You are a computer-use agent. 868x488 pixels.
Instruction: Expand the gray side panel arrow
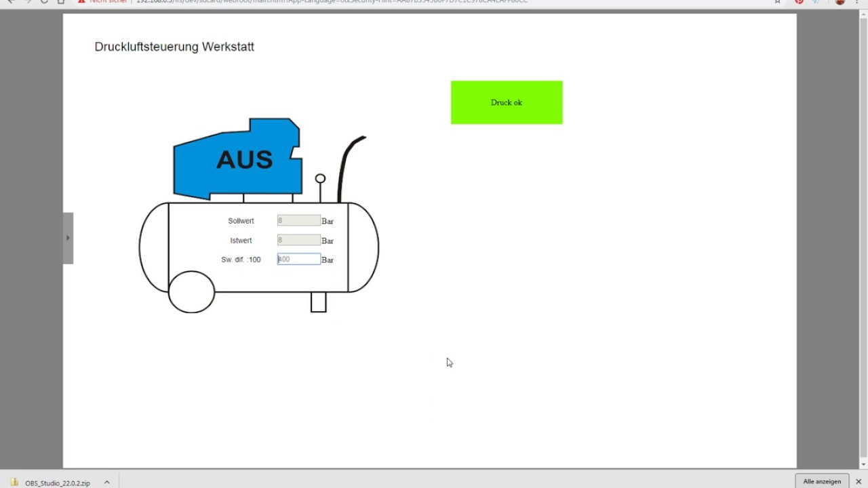pyautogui.click(x=68, y=238)
